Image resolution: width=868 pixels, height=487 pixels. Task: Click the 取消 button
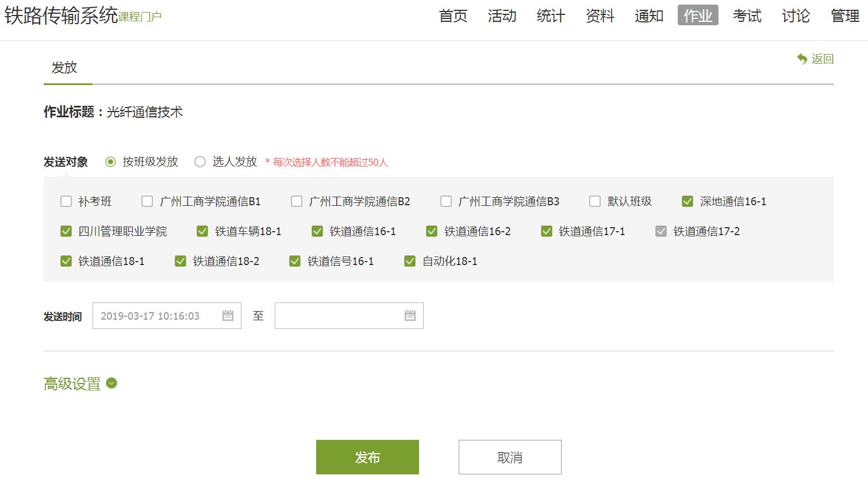point(510,457)
